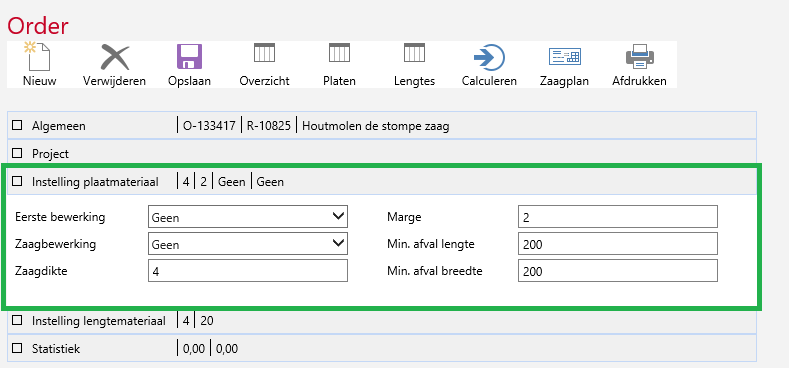The width and height of the screenshot is (789, 368).
Task: Toggle the Project section checkbox
Action: pos(18,153)
